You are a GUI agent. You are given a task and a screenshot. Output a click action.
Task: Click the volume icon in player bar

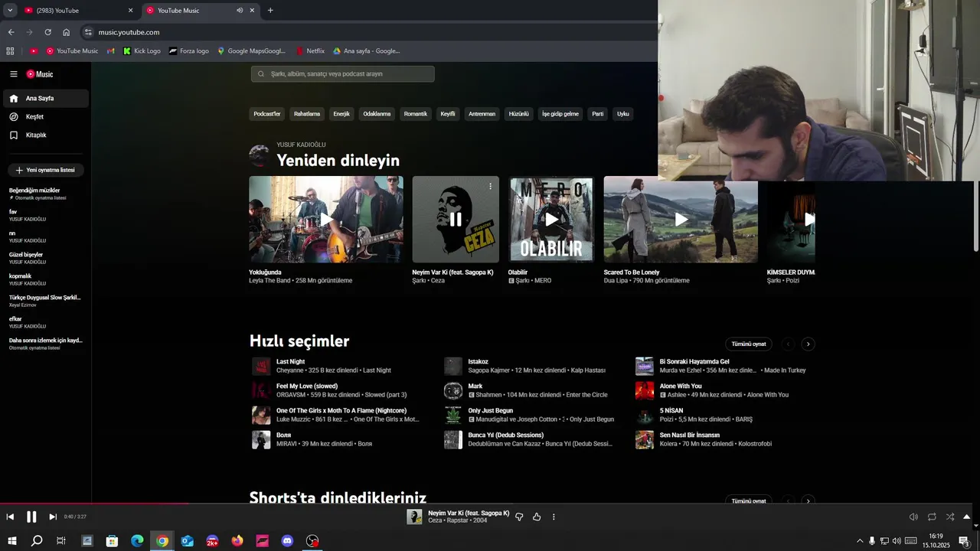point(913,517)
